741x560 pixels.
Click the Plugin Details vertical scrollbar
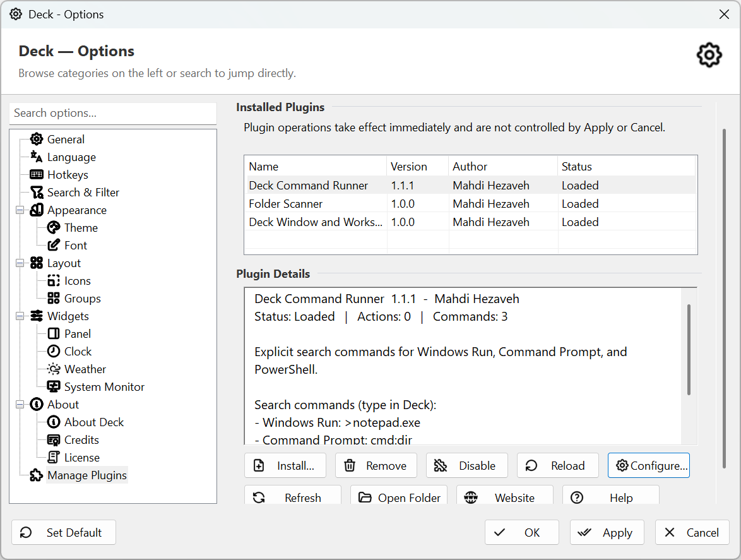point(689,350)
